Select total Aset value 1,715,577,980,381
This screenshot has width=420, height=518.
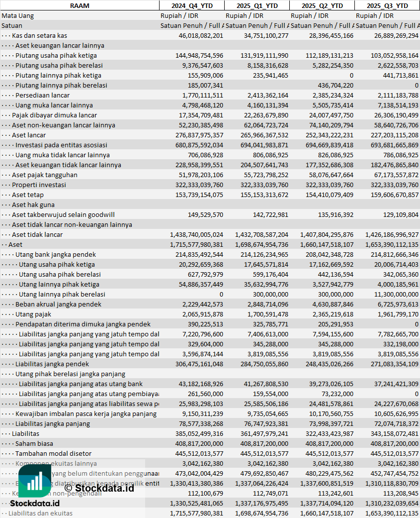(197, 245)
